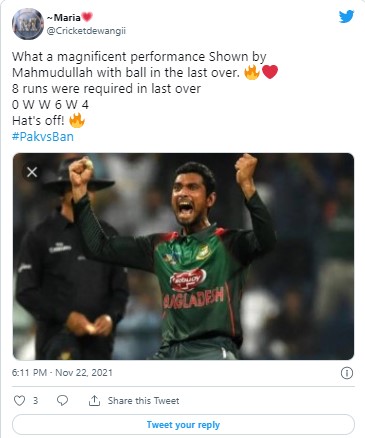Image resolution: width=365 pixels, height=438 pixels.
Task: Click the fire emoji after "Hat's off!"
Action: [77, 120]
